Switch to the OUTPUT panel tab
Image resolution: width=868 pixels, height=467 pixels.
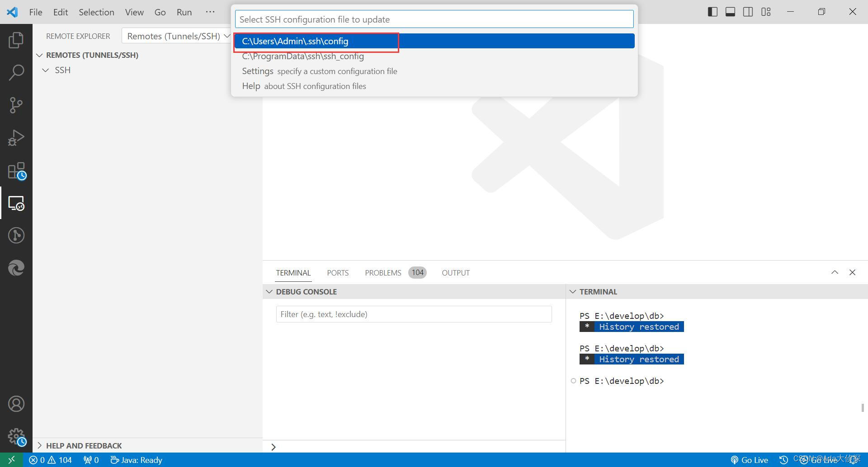tap(456, 273)
